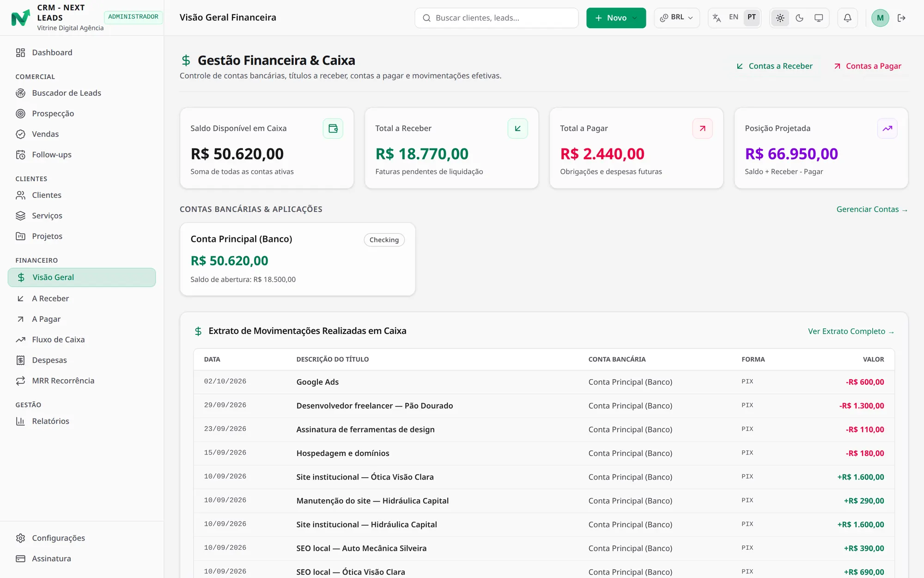Click the VALOR column header

point(873,359)
